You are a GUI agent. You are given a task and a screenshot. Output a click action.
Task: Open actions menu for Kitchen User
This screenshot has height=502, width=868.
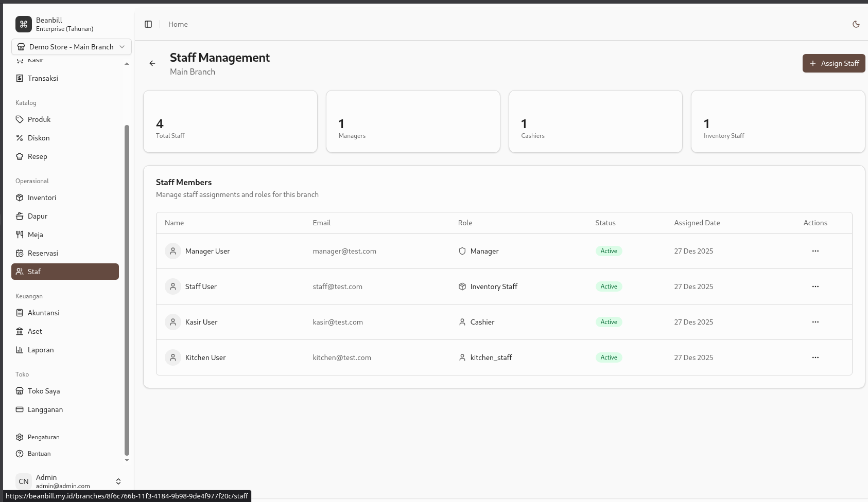pyautogui.click(x=815, y=357)
